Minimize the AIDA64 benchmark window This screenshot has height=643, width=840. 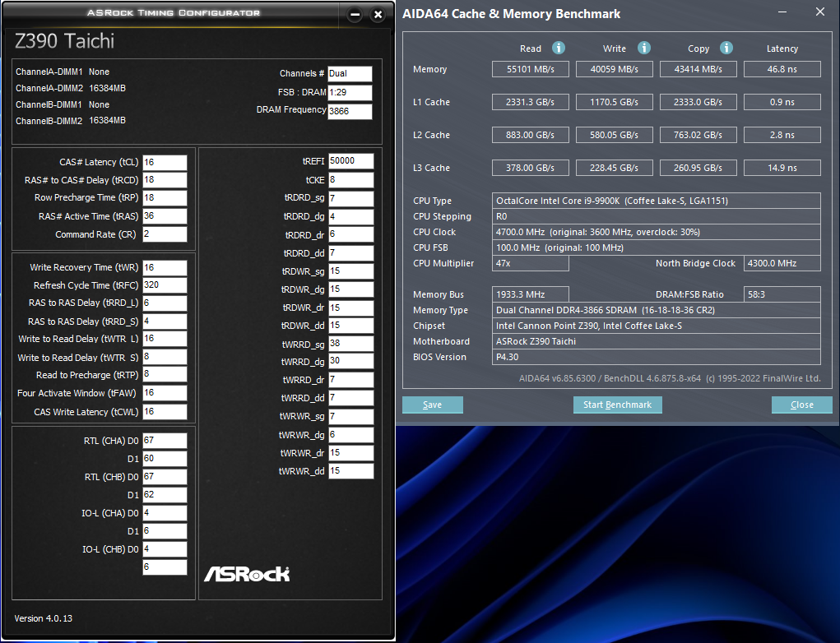coord(782,12)
